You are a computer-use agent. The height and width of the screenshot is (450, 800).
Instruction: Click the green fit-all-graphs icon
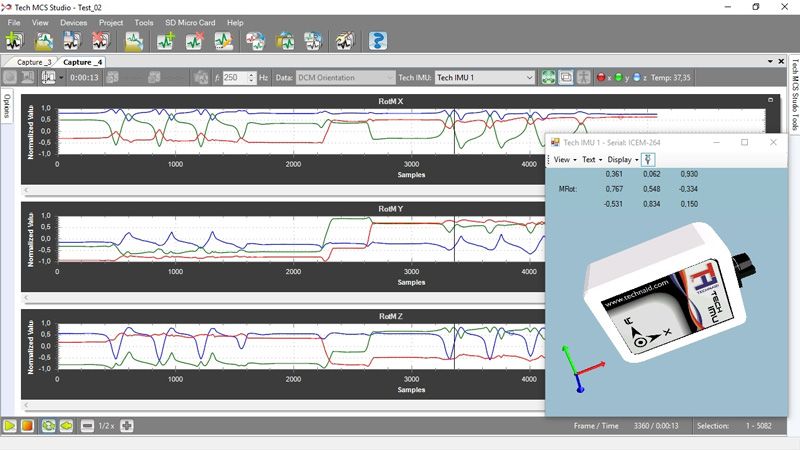pyautogui.click(x=548, y=77)
